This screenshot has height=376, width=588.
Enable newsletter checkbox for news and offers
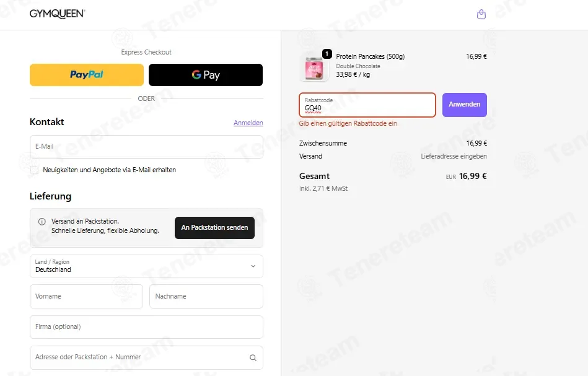(35, 170)
